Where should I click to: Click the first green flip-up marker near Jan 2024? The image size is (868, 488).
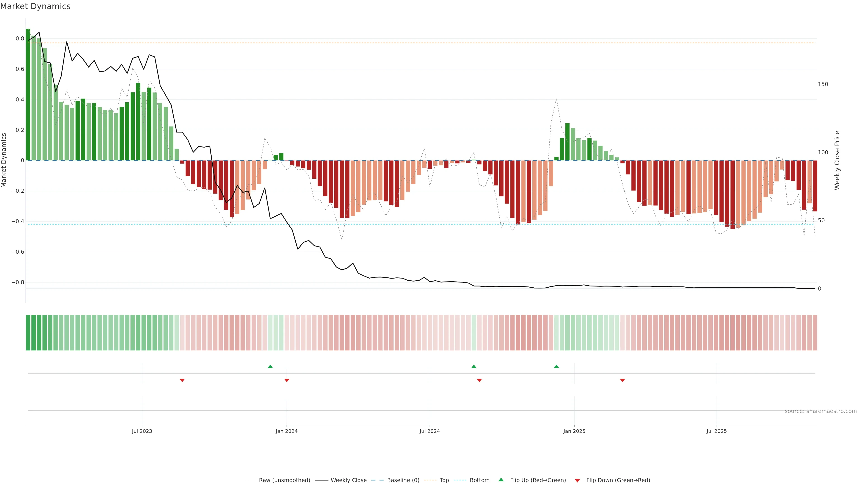click(x=270, y=366)
